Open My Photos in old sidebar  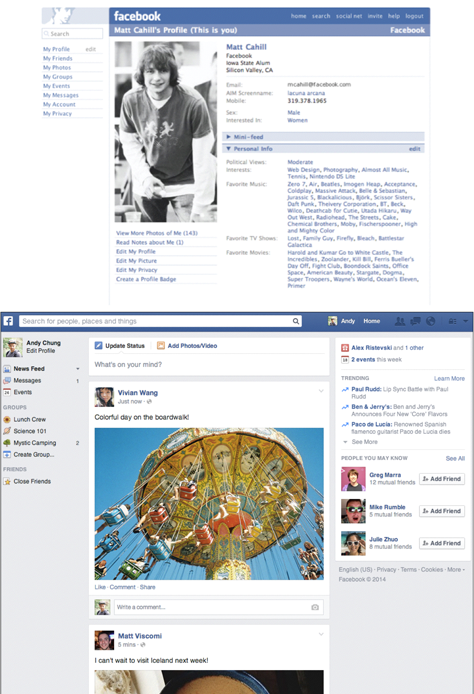click(x=57, y=68)
